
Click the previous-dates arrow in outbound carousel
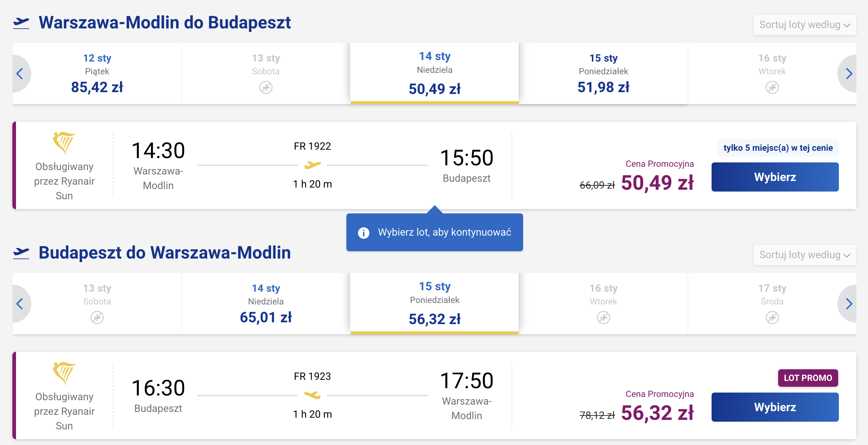pyautogui.click(x=21, y=74)
